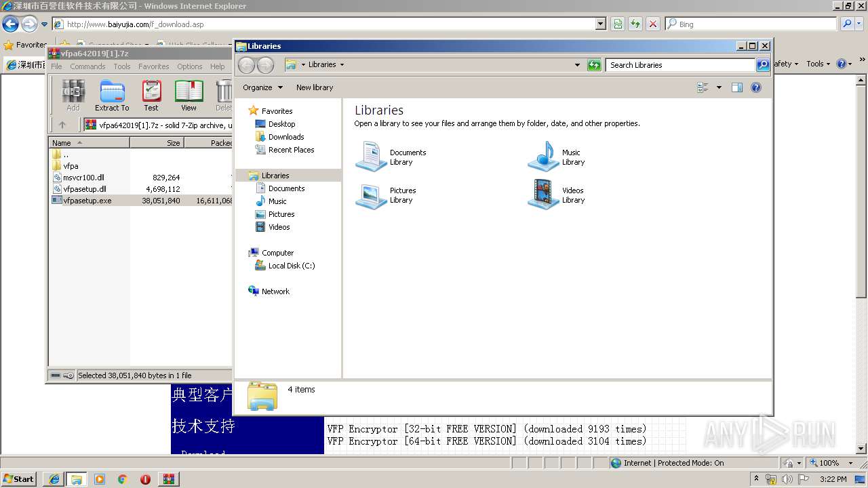Open the Videos library icon
This screenshot has width=868, height=488.
pyautogui.click(x=543, y=195)
